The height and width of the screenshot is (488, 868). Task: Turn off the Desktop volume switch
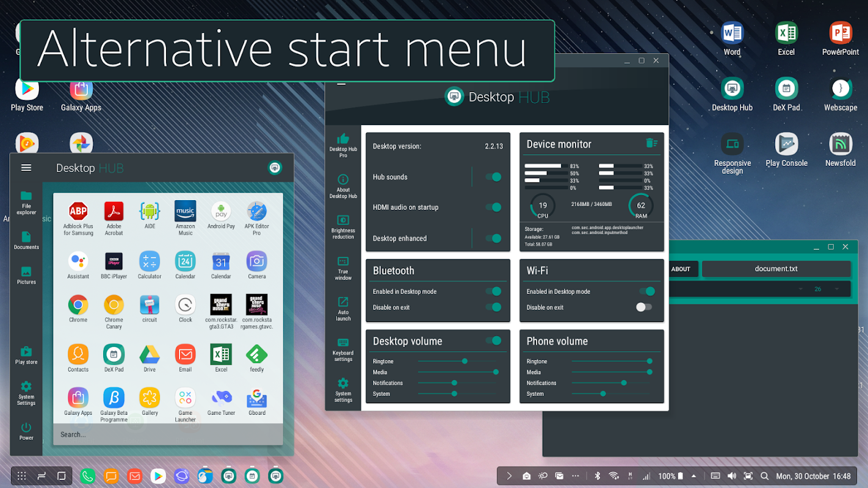click(x=493, y=341)
